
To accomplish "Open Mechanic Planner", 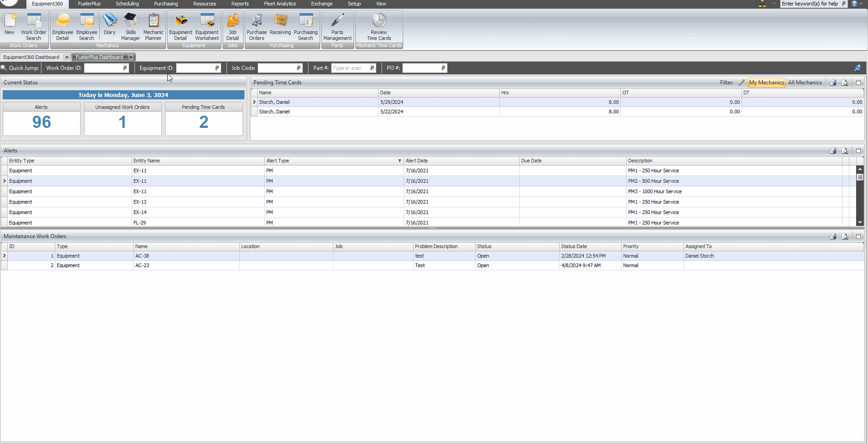I will pyautogui.click(x=153, y=26).
